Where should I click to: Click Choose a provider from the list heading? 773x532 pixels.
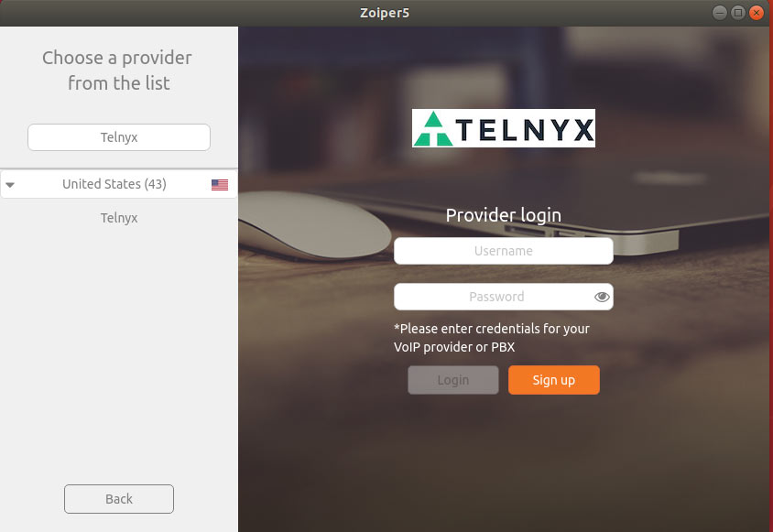[118, 71]
